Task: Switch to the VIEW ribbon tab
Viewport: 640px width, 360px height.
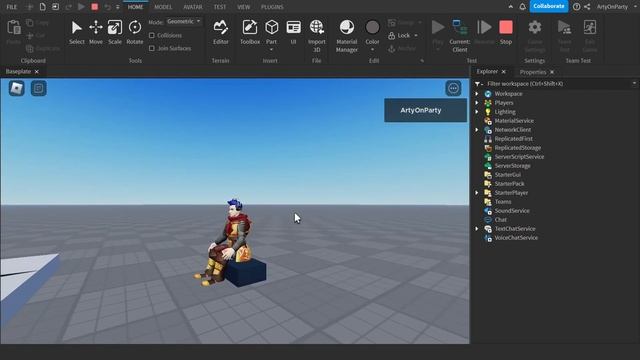Action: [x=244, y=7]
